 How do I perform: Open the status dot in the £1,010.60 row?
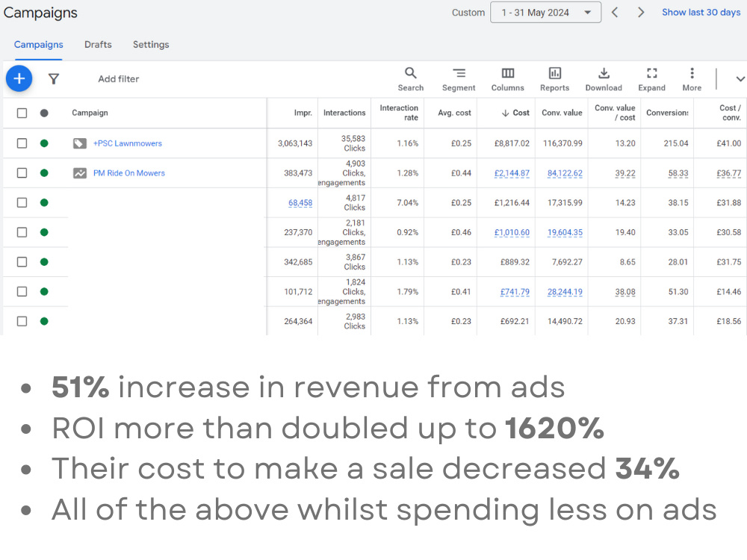(44, 232)
